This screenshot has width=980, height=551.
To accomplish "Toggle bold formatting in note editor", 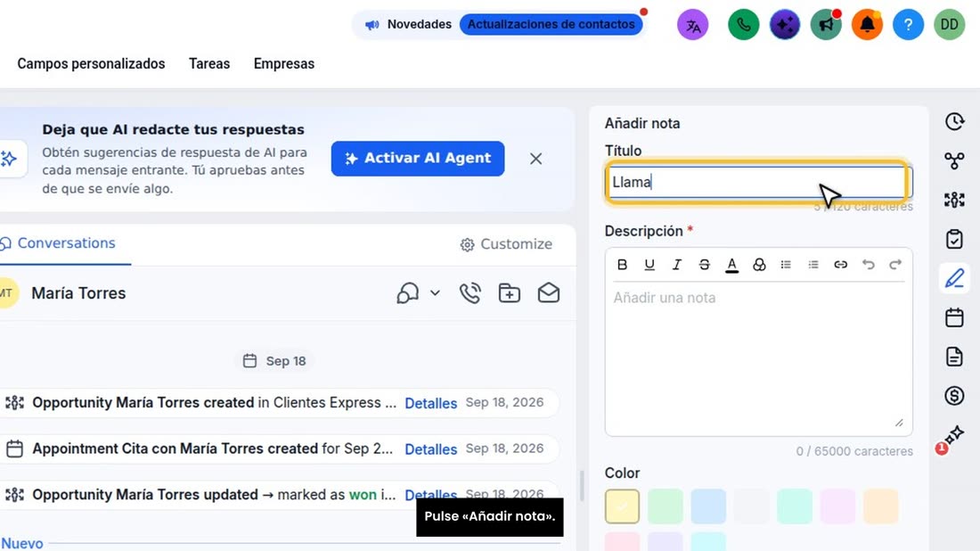I will pyautogui.click(x=622, y=265).
